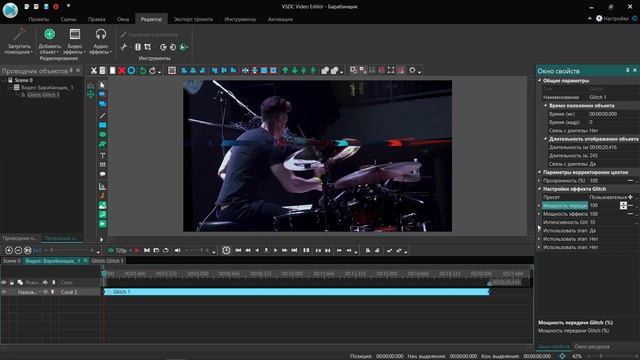Open Настройки in the top right

pyautogui.click(x=612, y=18)
